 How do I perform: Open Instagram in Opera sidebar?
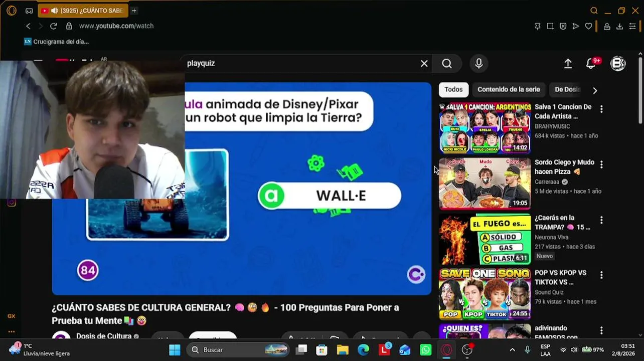pyautogui.click(x=12, y=203)
